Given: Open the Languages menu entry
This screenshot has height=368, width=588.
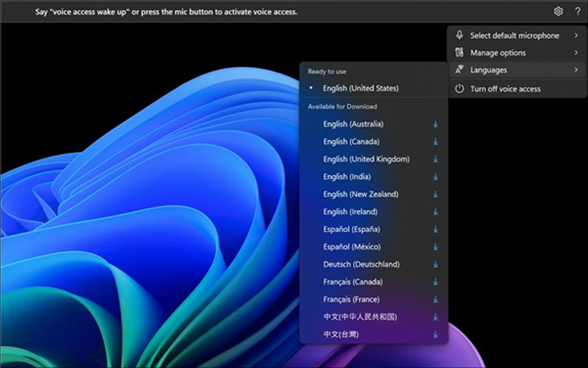Looking at the screenshot, I should click(489, 69).
